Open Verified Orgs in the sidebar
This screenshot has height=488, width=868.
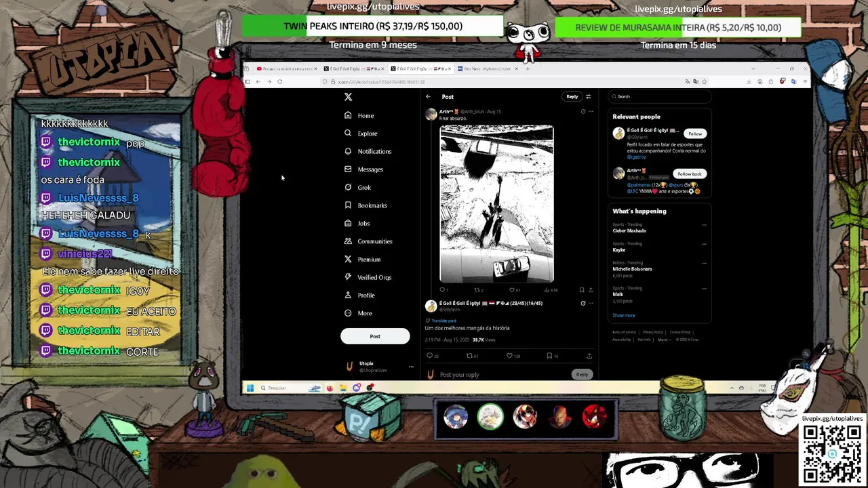click(368, 277)
